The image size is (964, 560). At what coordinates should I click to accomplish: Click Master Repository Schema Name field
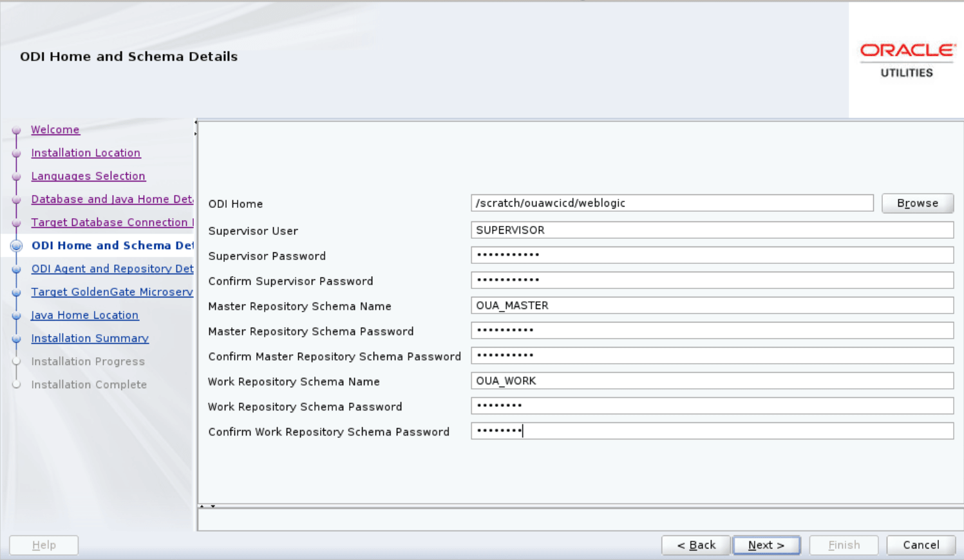[x=712, y=305]
